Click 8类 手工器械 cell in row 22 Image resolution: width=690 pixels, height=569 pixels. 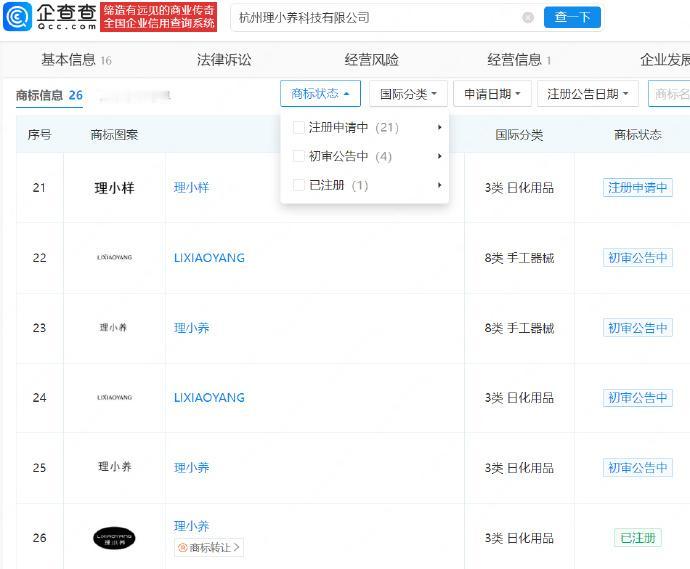pyautogui.click(x=519, y=258)
